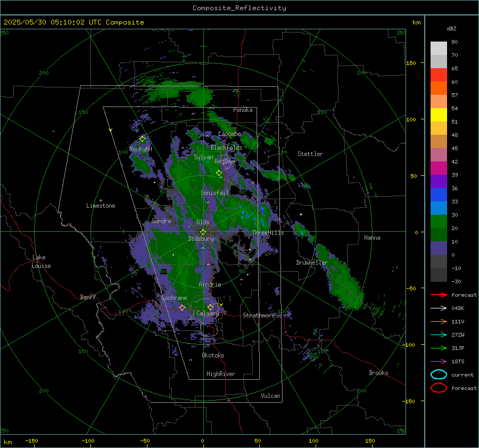
Task: Click the Blackfalds label
Action: tap(226, 148)
